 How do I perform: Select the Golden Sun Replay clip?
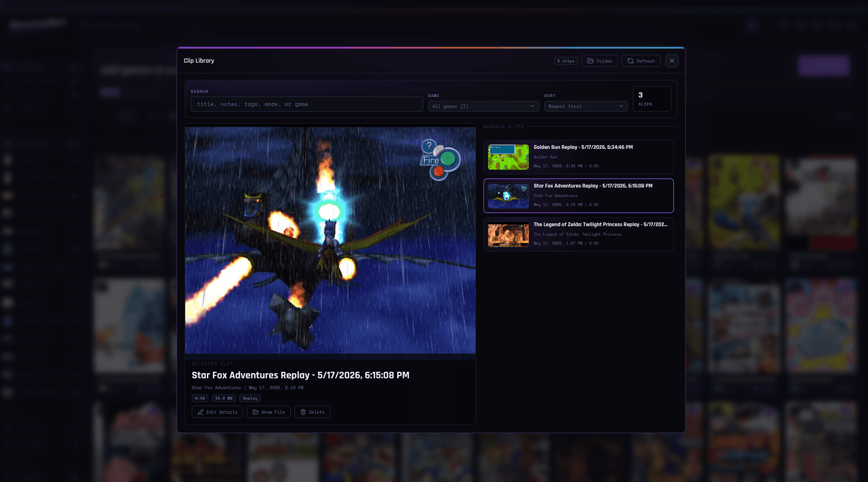[579, 157]
